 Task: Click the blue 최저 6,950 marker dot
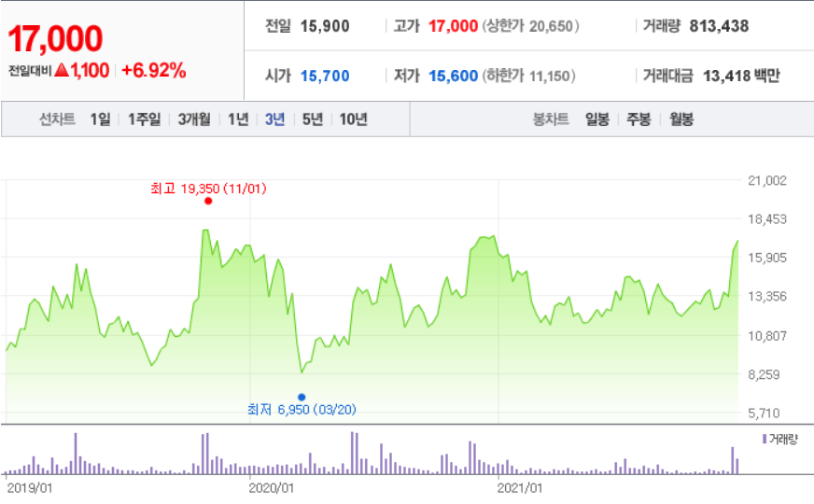(302, 397)
